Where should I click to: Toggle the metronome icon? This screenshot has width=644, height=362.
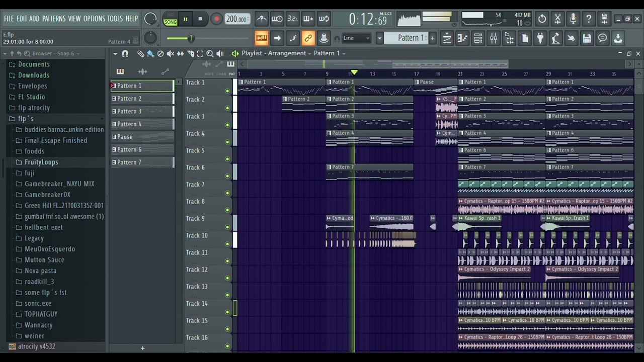262,19
